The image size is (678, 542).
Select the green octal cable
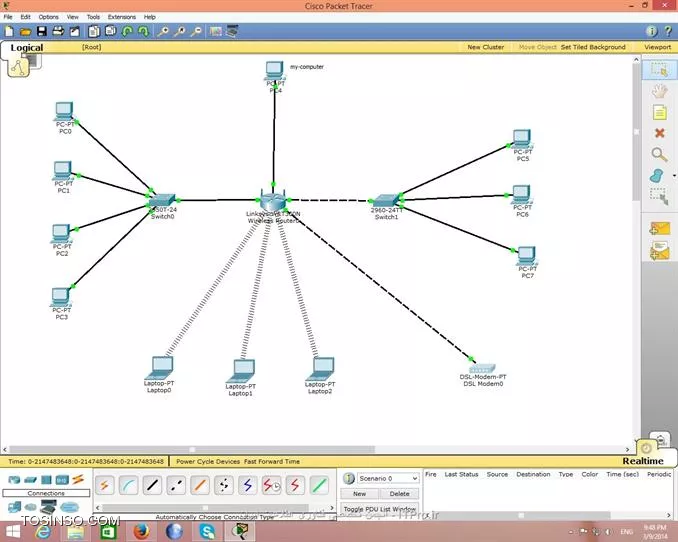319,485
